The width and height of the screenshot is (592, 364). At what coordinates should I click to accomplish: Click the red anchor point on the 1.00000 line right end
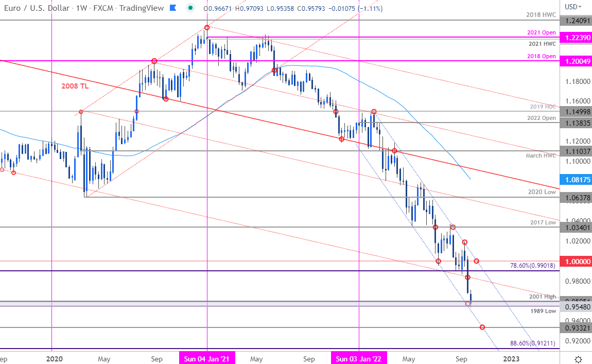477,261
